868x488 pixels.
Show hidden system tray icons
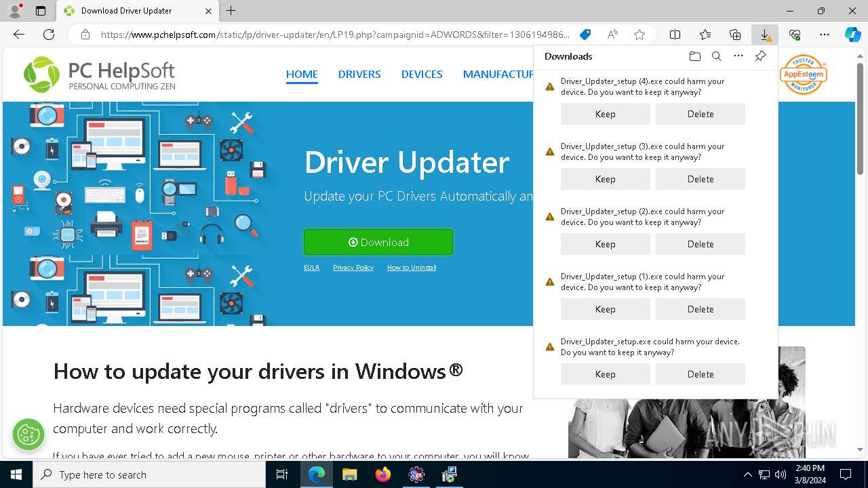click(747, 474)
